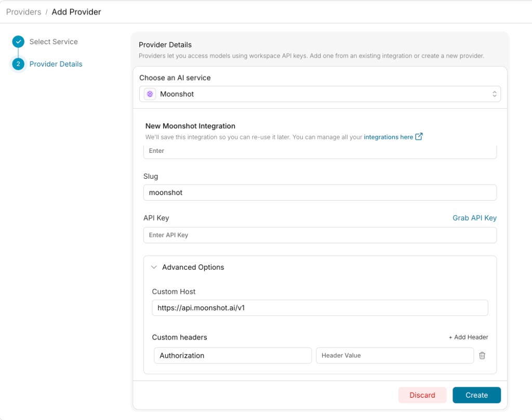Click the Create button

pos(477,395)
